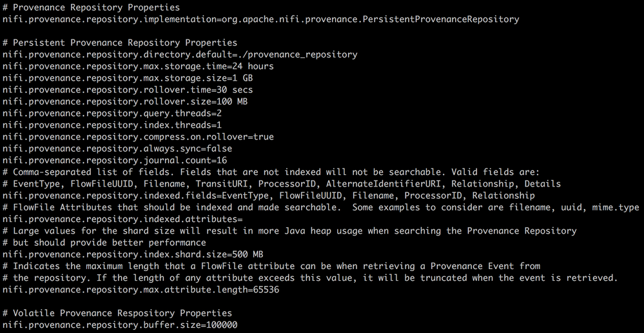
Task: Place cursor on the empty indexed.attributes= line
Action: pyautogui.click(x=122, y=219)
